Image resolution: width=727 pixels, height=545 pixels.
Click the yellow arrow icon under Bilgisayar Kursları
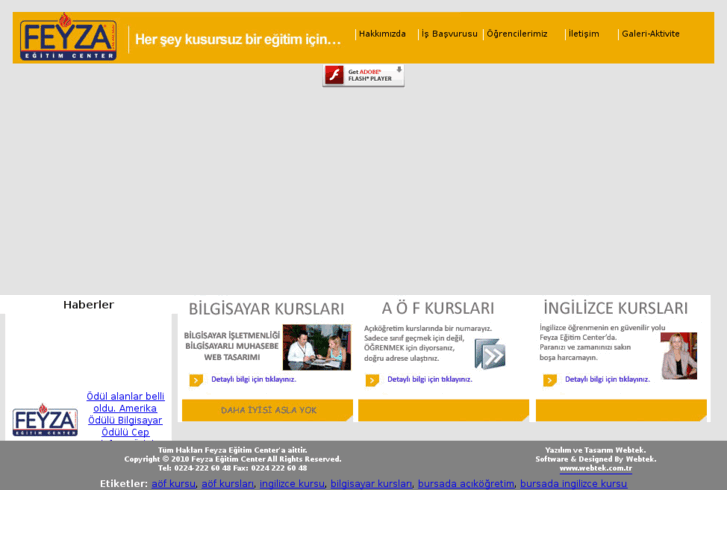tap(196, 380)
